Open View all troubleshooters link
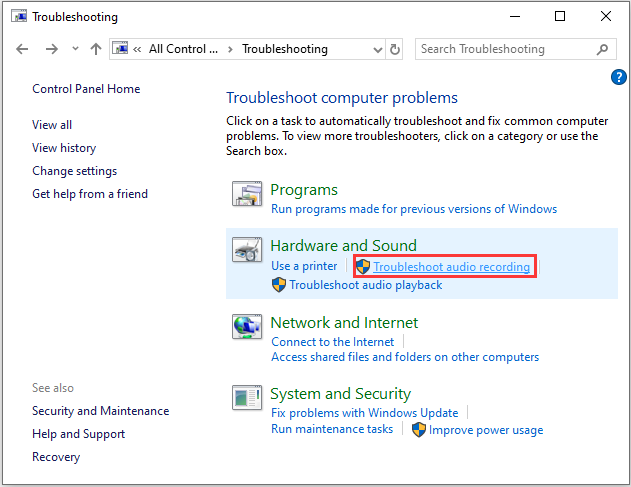The width and height of the screenshot is (631, 487). (x=52, y=125)
